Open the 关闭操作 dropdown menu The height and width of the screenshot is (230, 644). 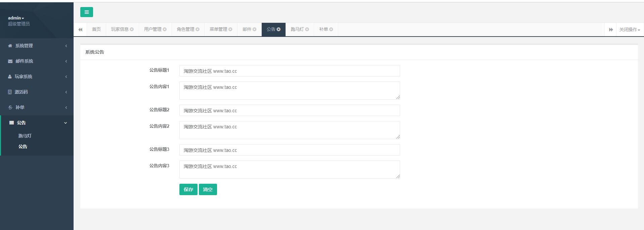pyautogui.click(x=629, y=30)
